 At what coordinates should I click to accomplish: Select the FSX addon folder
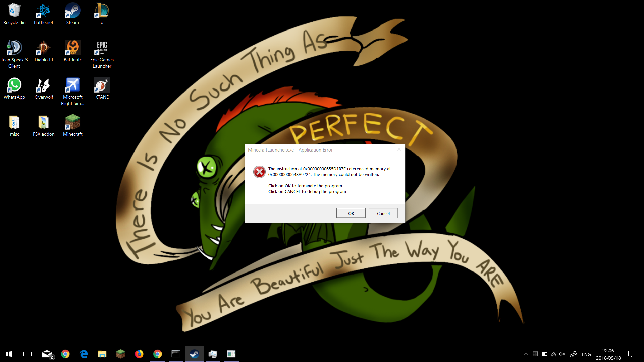pos(44,125)
